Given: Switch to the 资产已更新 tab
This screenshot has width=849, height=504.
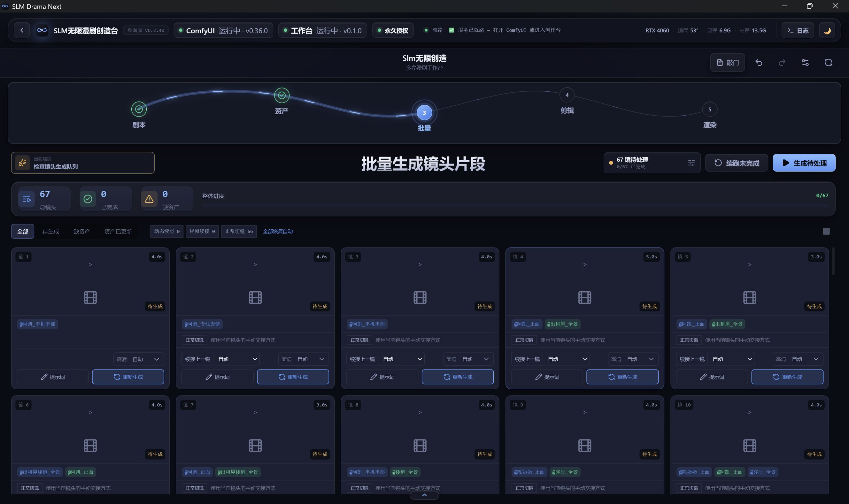Looking at the screenshot, I should pyautogui.click(x=118, y=231).
